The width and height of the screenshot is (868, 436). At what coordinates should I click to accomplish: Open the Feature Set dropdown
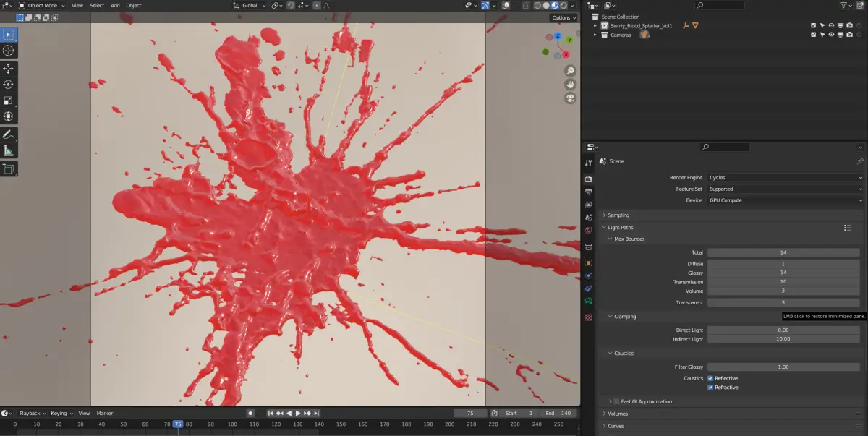pos(786,189)
